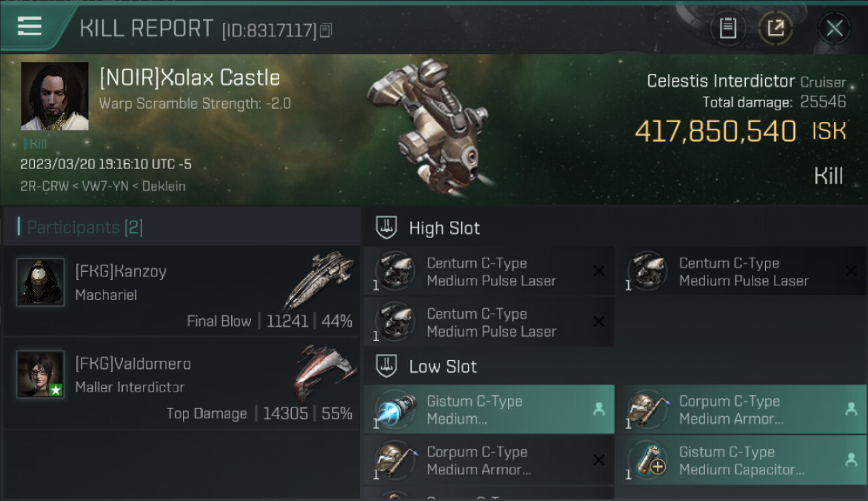
Task: Copy the kill report ID
Action: tap(326, 30)
